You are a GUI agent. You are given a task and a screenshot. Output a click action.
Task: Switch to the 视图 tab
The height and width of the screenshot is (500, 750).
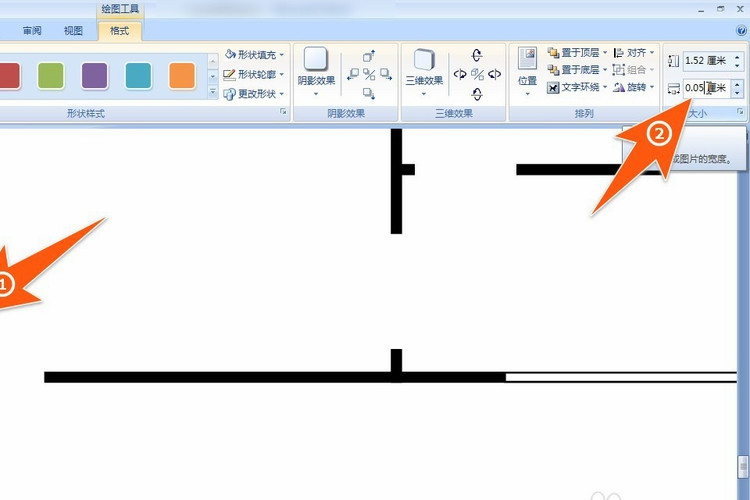coord(73,31)
